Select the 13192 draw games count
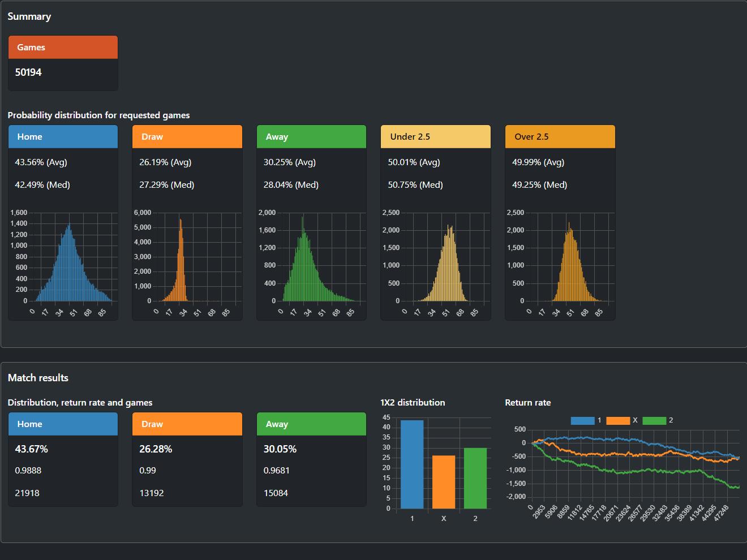This screenshot has height=560, width=747. (152, 493)
